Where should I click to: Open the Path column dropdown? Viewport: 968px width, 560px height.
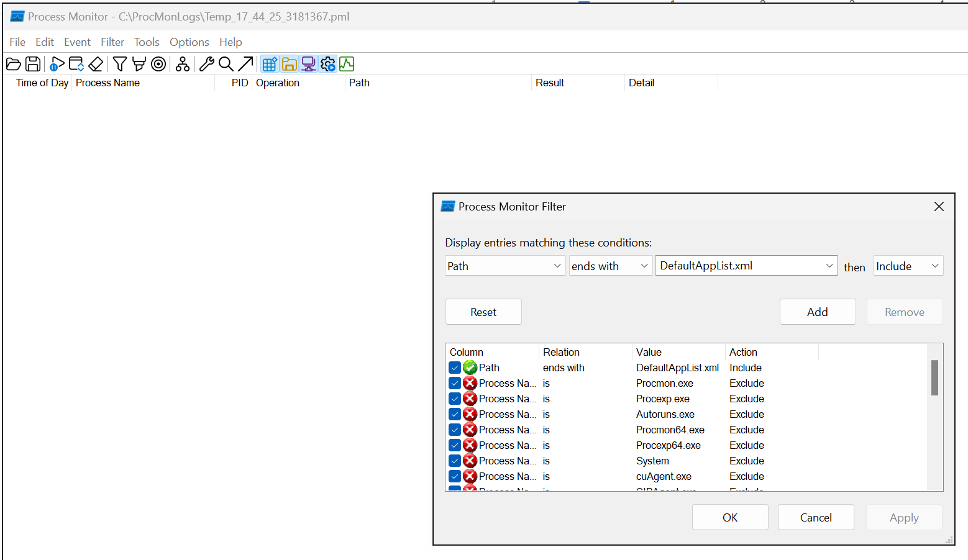(x=556, y=265)
